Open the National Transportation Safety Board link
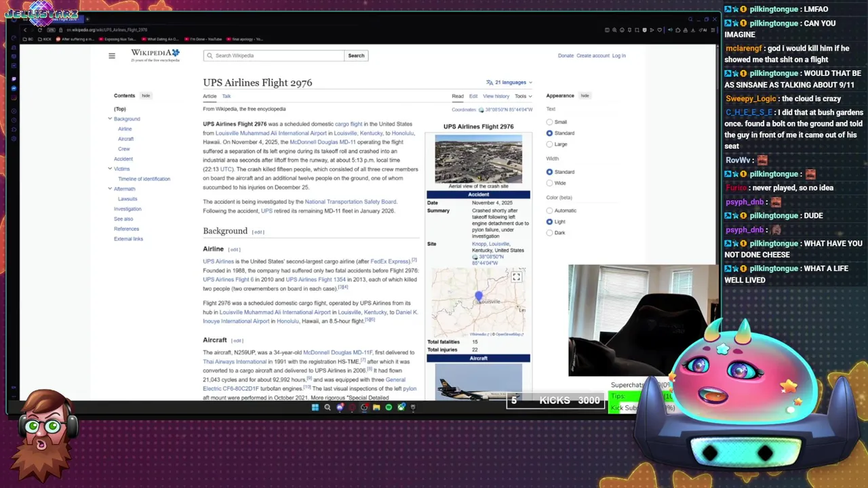 (351, 201)
